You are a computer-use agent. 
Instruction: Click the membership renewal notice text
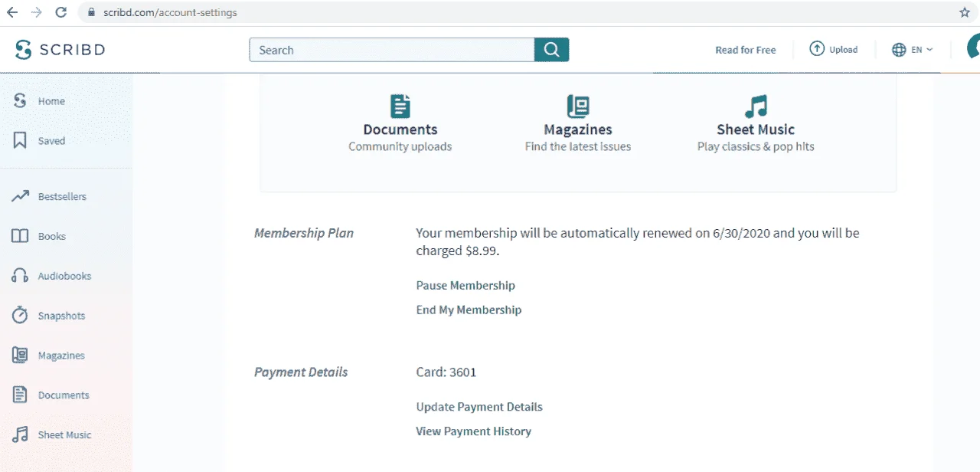click(638, 241)
